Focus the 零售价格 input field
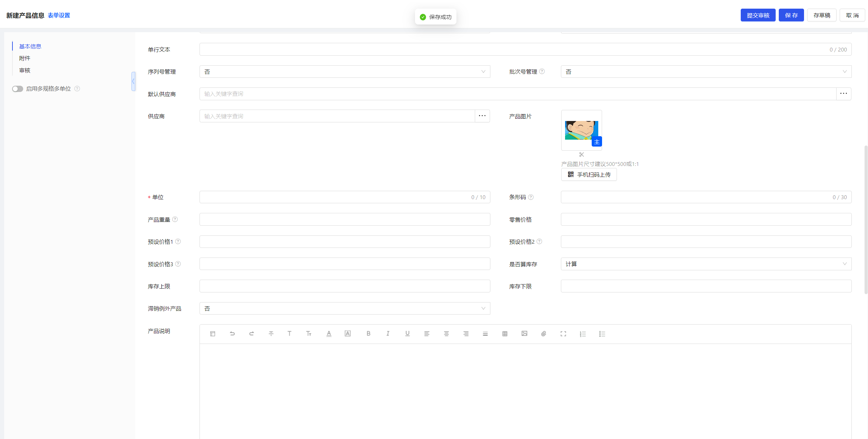The width and height of the screenshot is (868, 439). 706,219
